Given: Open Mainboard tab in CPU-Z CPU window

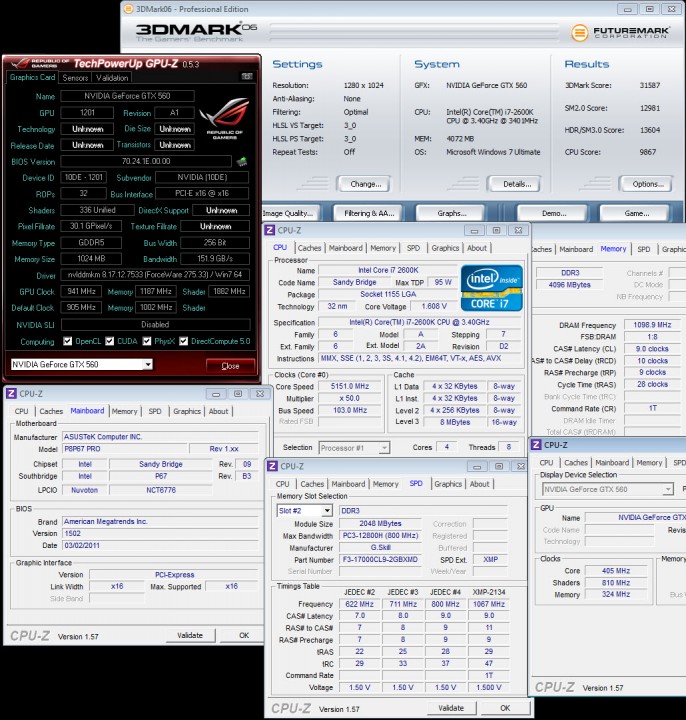Looking at the screenshot, I should (x=346, y=248).
